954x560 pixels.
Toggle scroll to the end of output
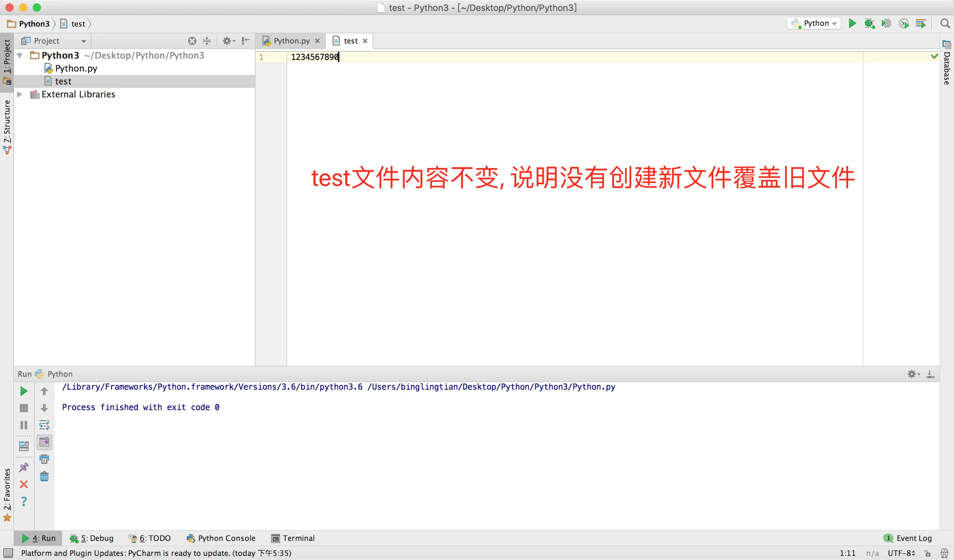tap(44, 442)
